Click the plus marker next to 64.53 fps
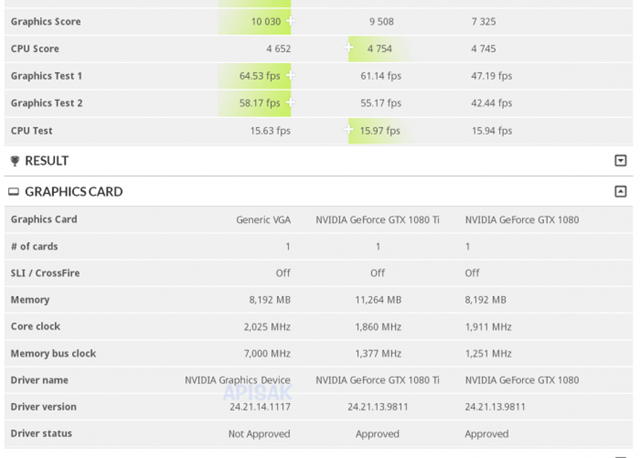 pyautogui.click(x=290, y=75)
